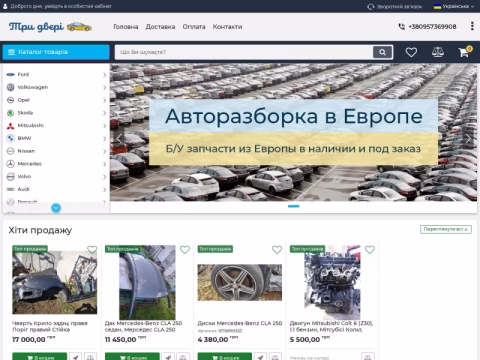Select the Volvo logo in catalog

10,177
